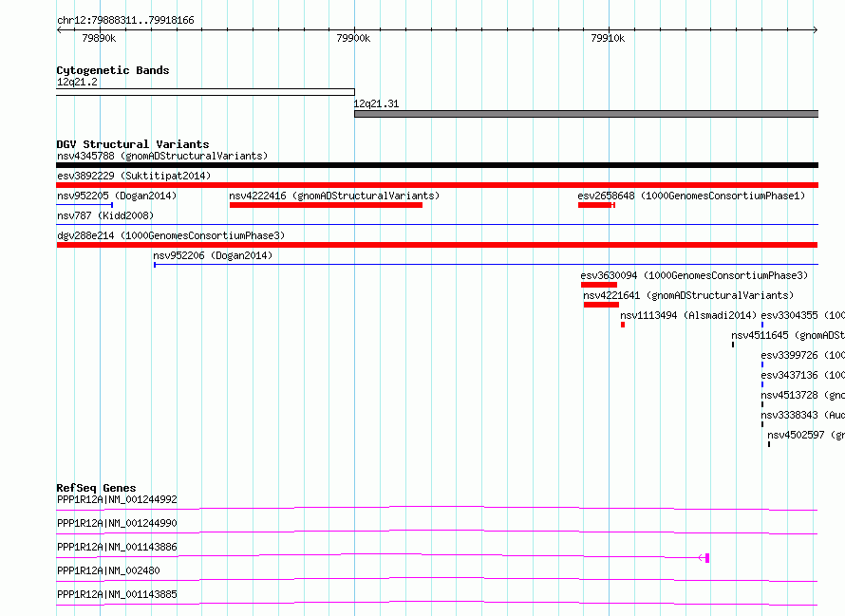Click the black nsv4345788 variant bar
The height and width of the screenshot is (616, 845).
point(438,165)
